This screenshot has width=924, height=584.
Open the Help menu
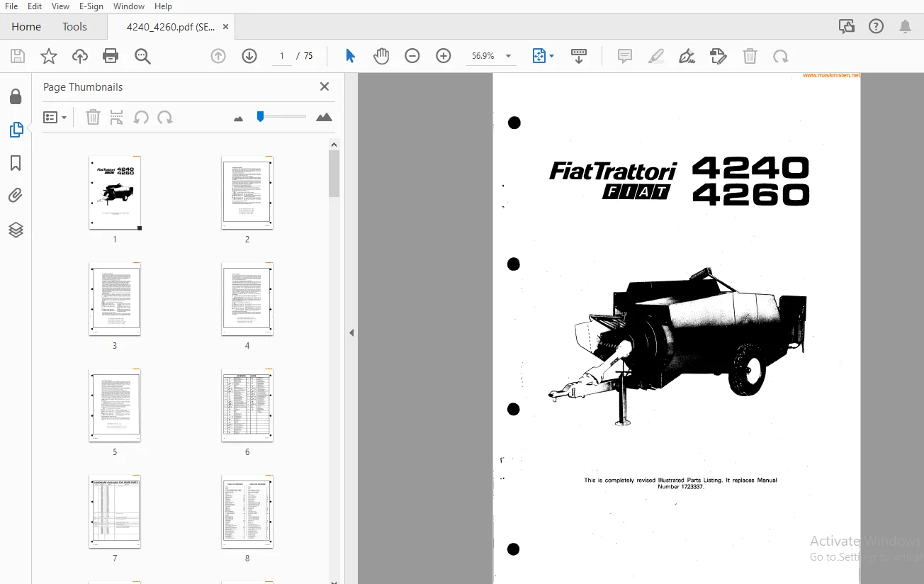(x=163, y=6)
